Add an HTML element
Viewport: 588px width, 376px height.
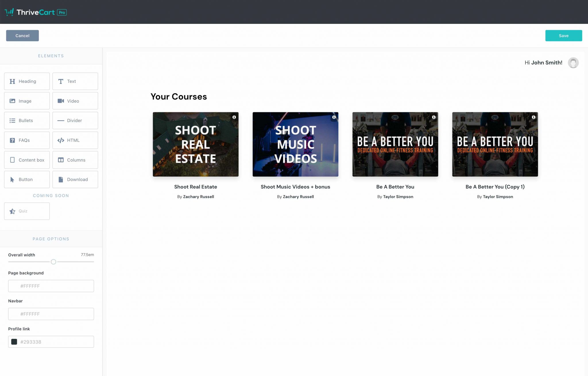[x=75, y=140]
